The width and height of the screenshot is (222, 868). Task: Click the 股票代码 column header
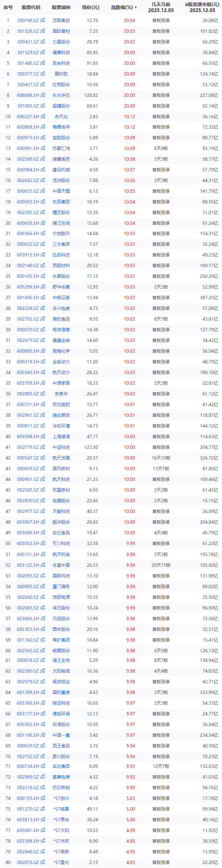[x=31, y=7]
